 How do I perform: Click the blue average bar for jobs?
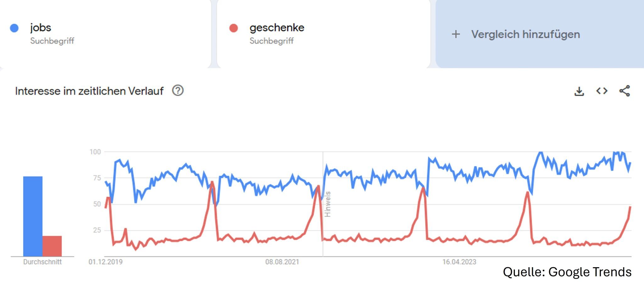[33, 216]
